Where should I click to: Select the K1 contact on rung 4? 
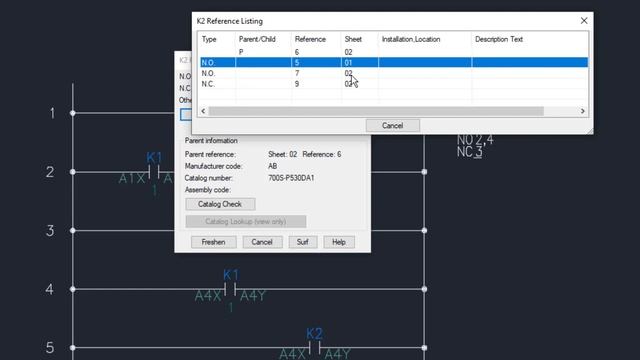click(x=230, y=289)
